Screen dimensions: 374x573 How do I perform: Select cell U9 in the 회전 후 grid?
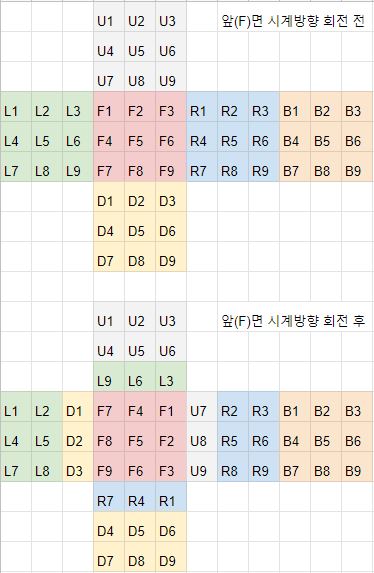pos(202,467)
